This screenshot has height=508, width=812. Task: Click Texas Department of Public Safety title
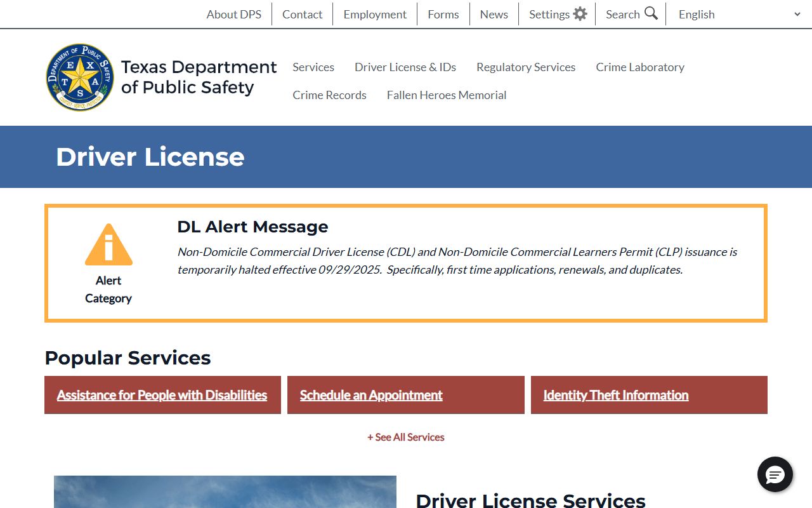[199, 77]
